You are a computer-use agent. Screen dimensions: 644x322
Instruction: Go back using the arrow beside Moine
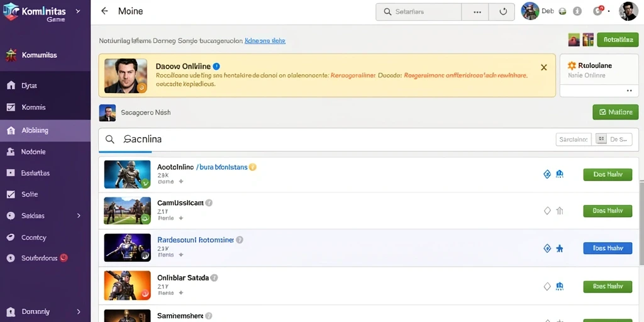coord(105,11)
